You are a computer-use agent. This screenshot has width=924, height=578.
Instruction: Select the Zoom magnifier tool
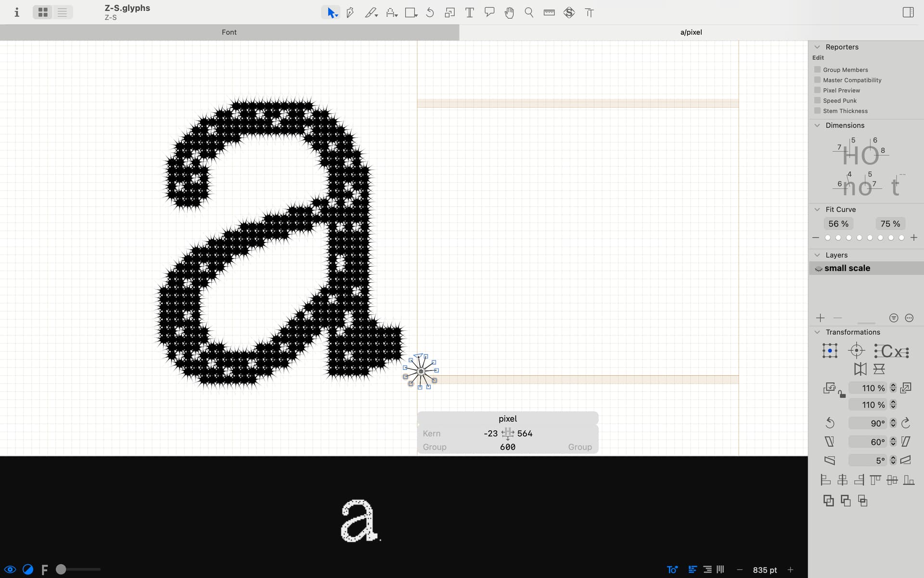[529, 13]
